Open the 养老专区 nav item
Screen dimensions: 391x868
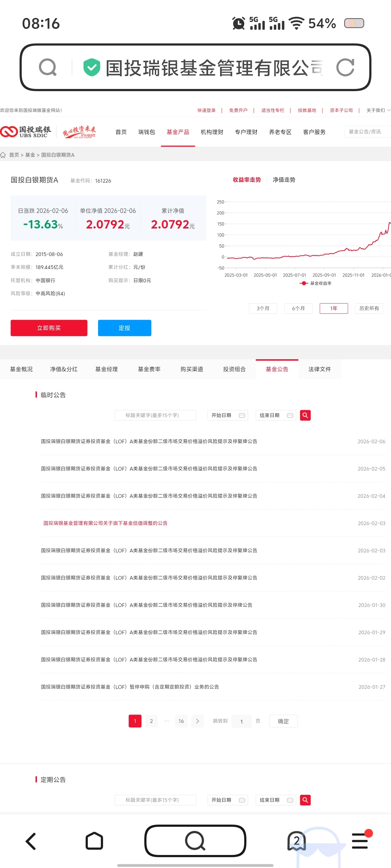click(x=280, y=132)
